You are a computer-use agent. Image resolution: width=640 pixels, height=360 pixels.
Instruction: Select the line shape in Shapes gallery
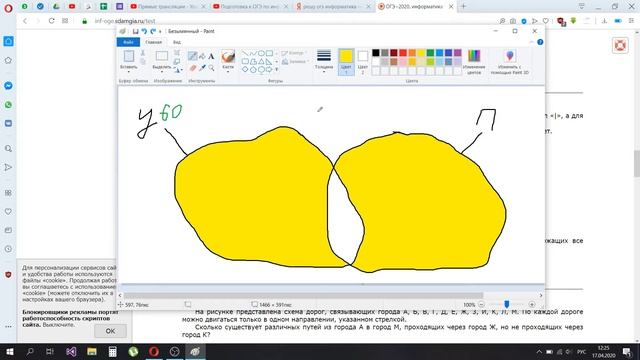pos(245,53)
